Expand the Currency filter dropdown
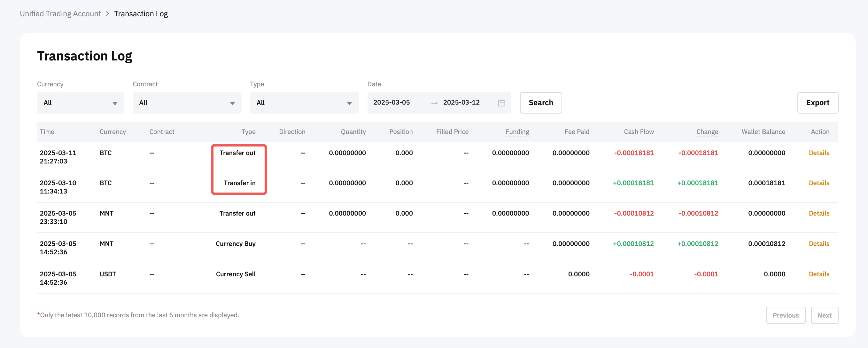Screen dimensions: 868x348 (x=80, y=103)
